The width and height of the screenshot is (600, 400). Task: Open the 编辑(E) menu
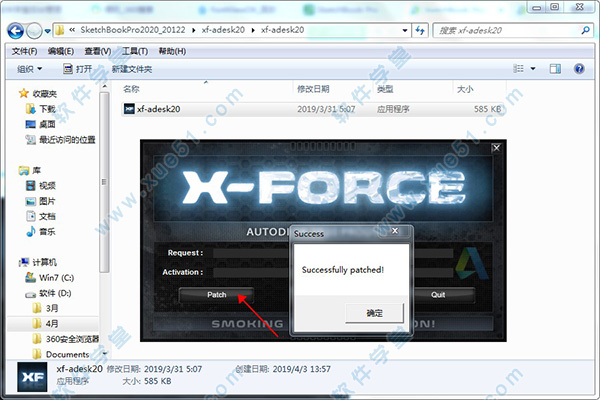(x=60, y=51)
